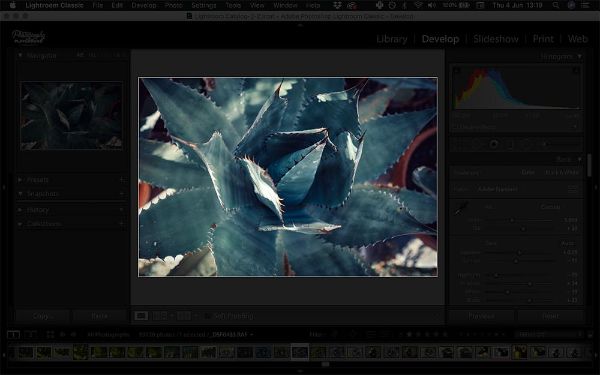The image size is (600, 375).
Task: Set treatment to Black & White
Action: (562, 173)
